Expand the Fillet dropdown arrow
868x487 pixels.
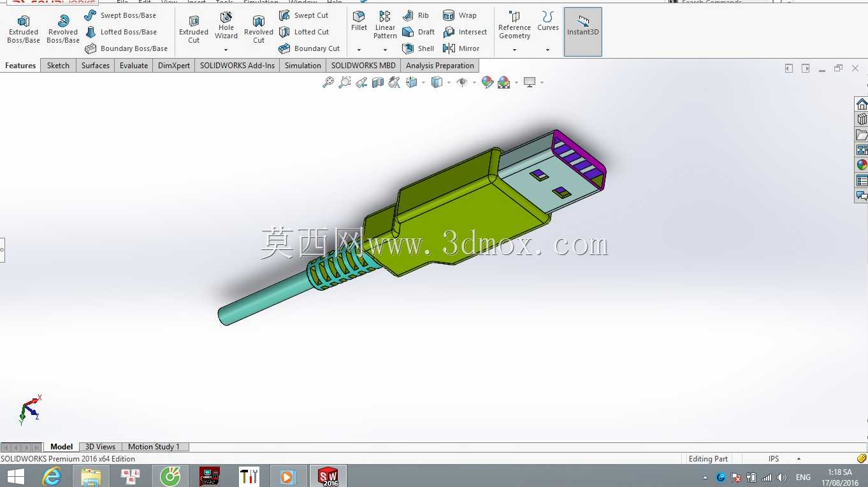(x=359, y=50)
